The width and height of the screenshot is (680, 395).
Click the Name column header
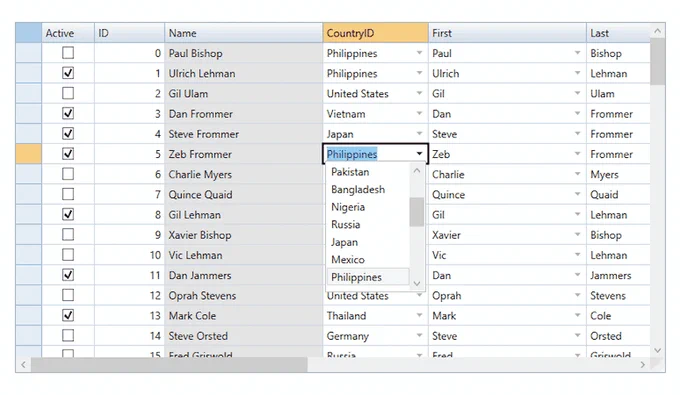[x=243, y=33]
